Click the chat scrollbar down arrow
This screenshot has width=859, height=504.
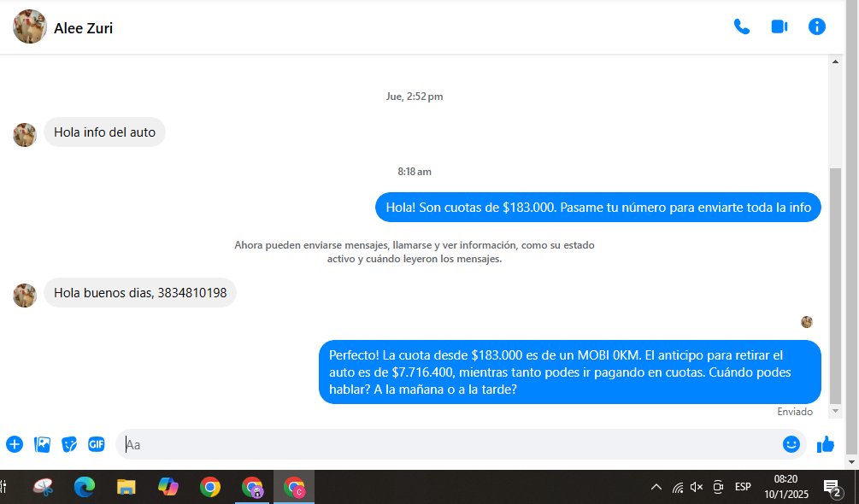835,411
